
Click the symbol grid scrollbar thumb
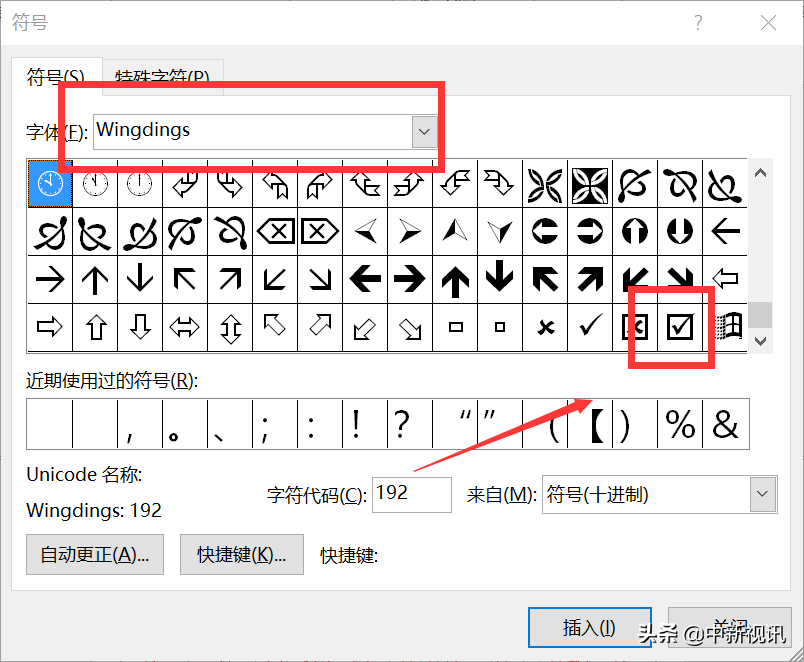coord(760,315)
